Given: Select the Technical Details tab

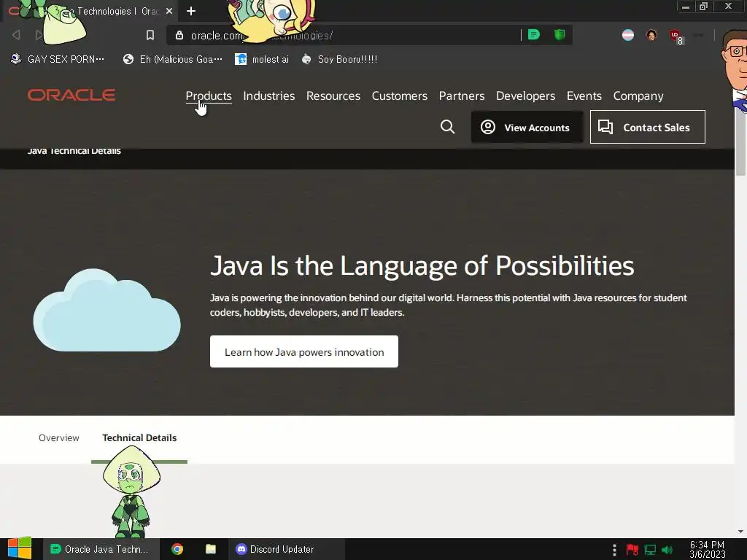Looking at the screenshot, I should (139, 437).
